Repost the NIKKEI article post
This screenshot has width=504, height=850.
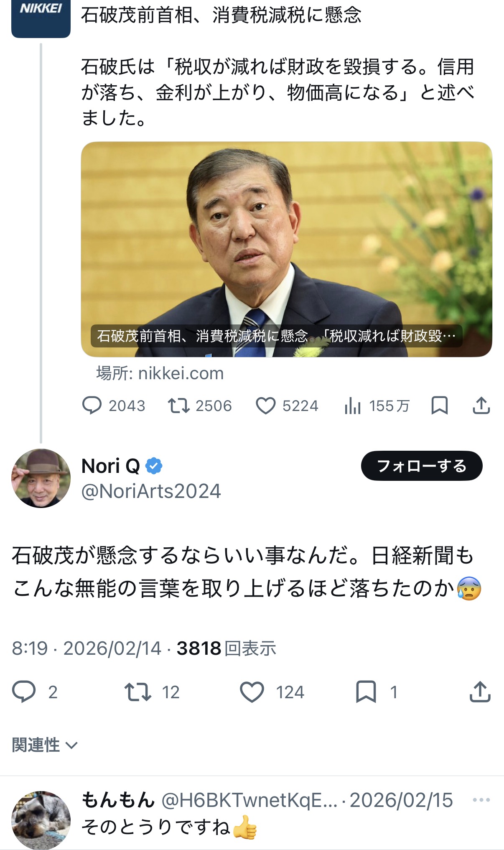179,406
